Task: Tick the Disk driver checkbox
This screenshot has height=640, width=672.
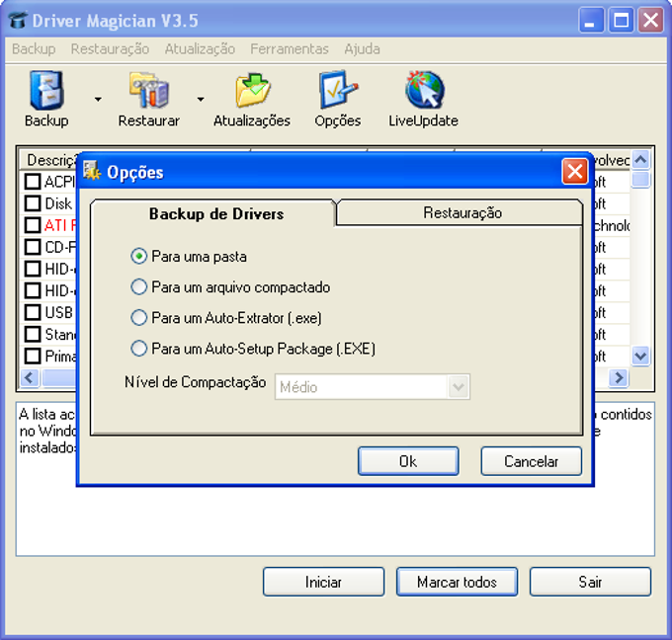Action: [33, 203]
